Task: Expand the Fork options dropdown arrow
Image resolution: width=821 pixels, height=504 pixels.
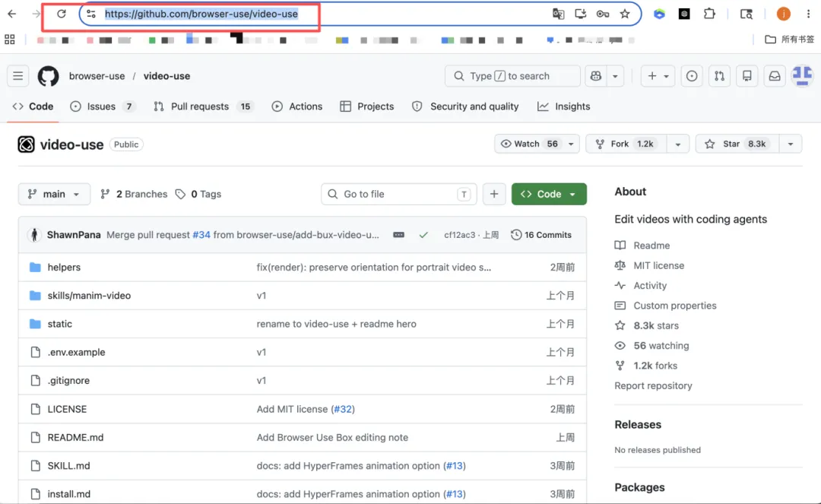Action: tap(677, 144)
